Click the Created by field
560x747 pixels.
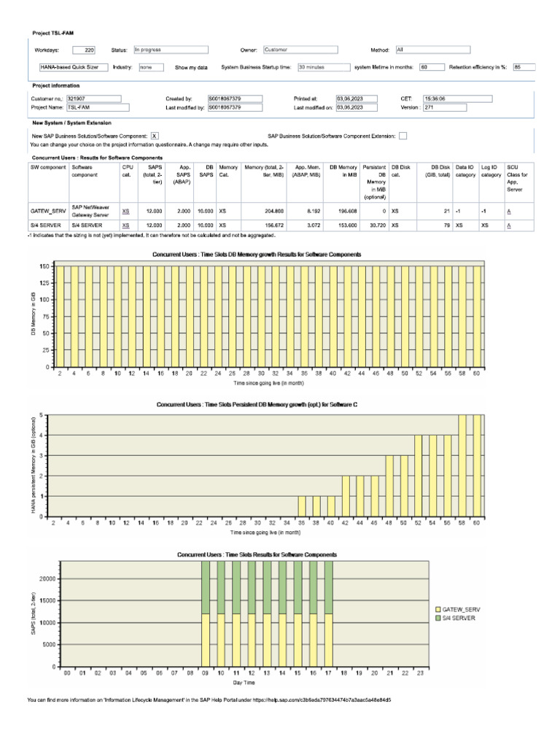click(235, 98)
